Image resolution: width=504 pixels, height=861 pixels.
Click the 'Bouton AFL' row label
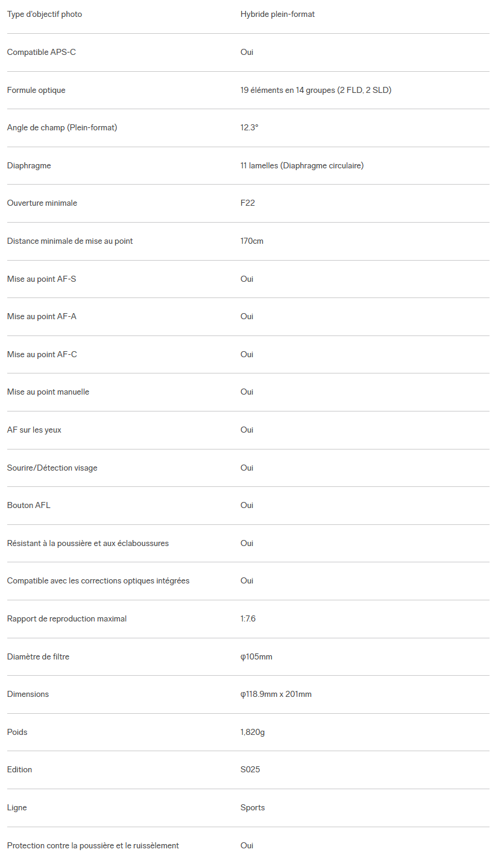click(x=29, y=505)
